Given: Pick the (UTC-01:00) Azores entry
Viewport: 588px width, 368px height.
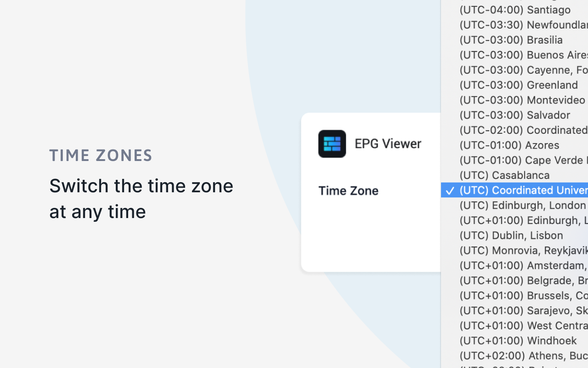Looking at the screenshot, I should (x=509, y=145).
